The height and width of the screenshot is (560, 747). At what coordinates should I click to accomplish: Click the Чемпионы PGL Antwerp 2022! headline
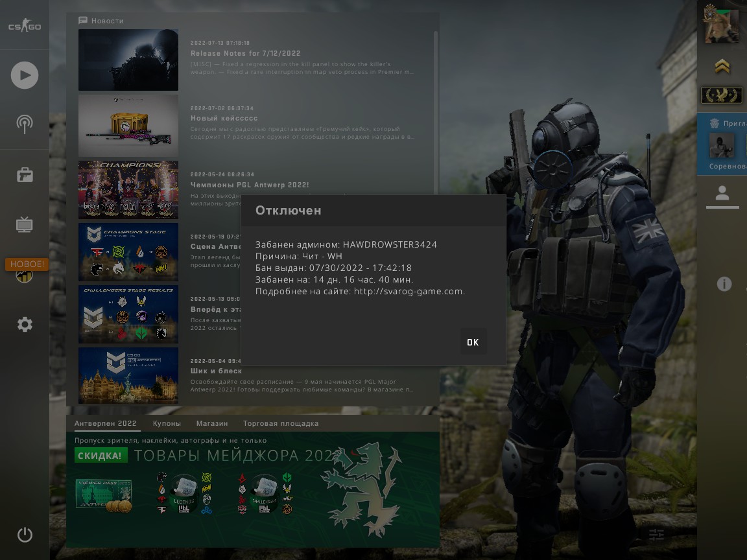[250, 185]
